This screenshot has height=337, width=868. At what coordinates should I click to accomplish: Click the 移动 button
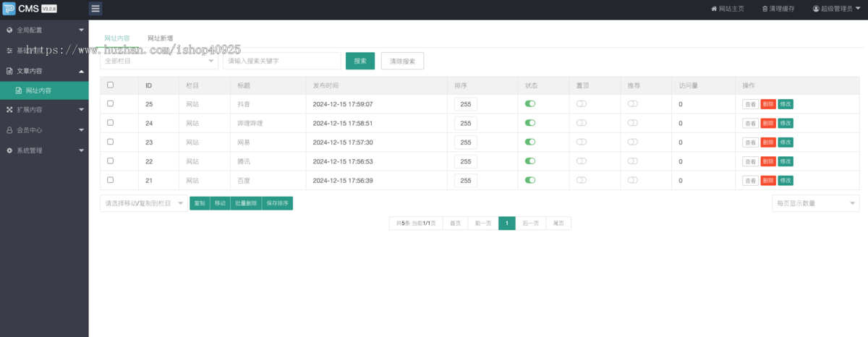pyautogui.click(x=220, y=203)
